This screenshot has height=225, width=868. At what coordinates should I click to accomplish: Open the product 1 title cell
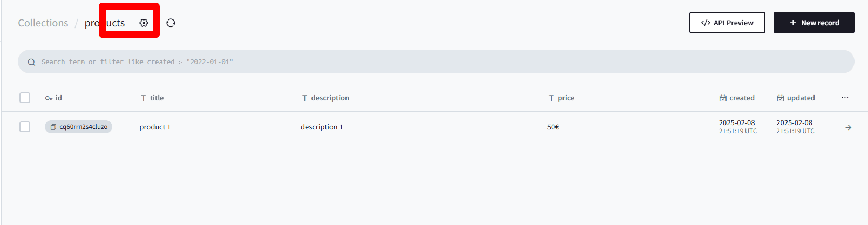(x=155, y=127)
